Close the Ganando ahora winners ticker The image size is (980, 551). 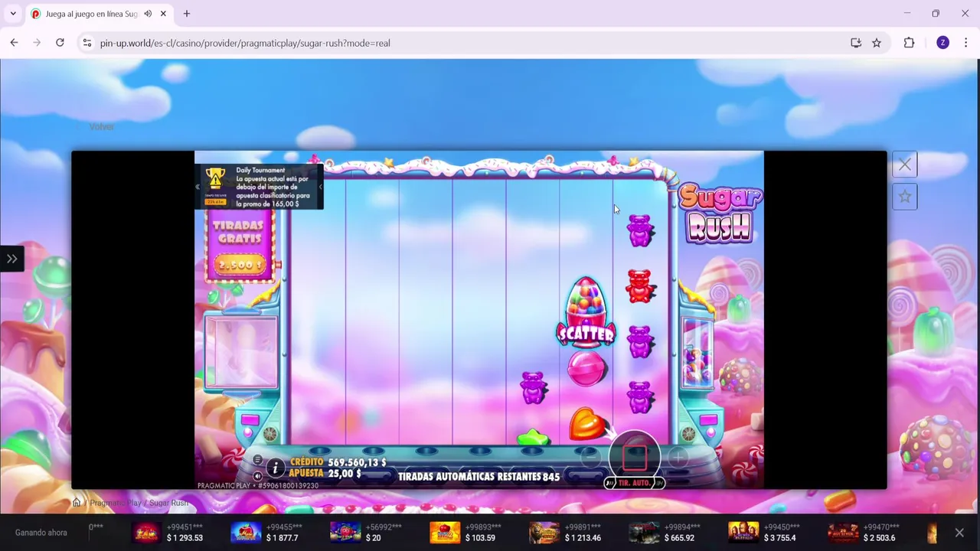[959, 533]
